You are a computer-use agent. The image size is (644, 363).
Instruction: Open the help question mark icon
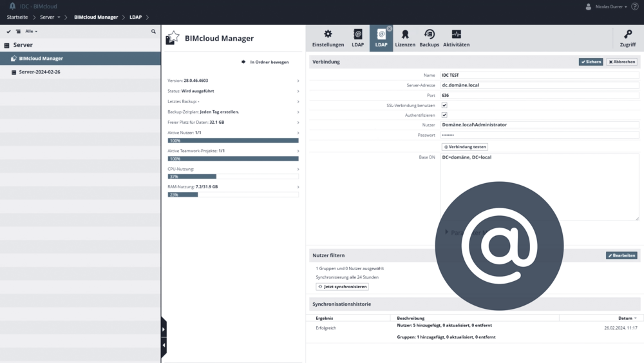click(x=635, y=6)
